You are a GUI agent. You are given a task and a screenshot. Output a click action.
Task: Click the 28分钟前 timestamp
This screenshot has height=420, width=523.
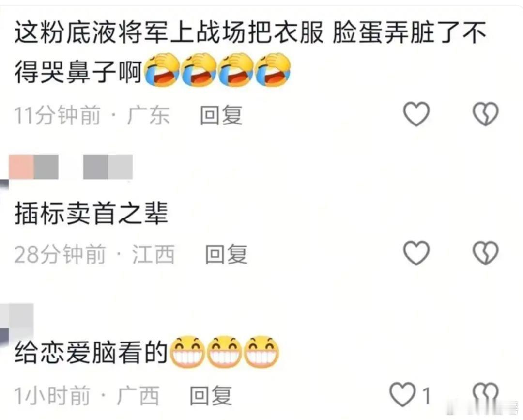coord(60,254)
